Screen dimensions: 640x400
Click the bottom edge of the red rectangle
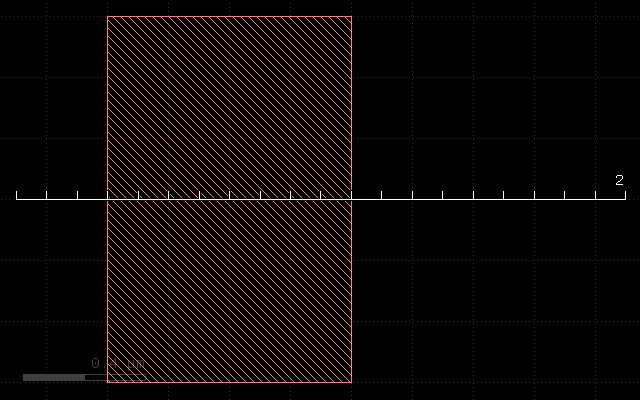coord(229,382)
